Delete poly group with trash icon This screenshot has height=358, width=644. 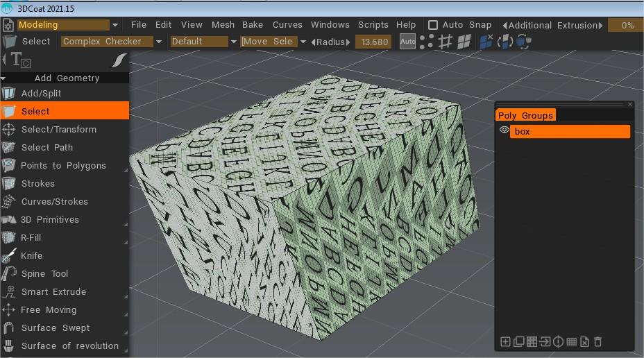tap(598, 341)
